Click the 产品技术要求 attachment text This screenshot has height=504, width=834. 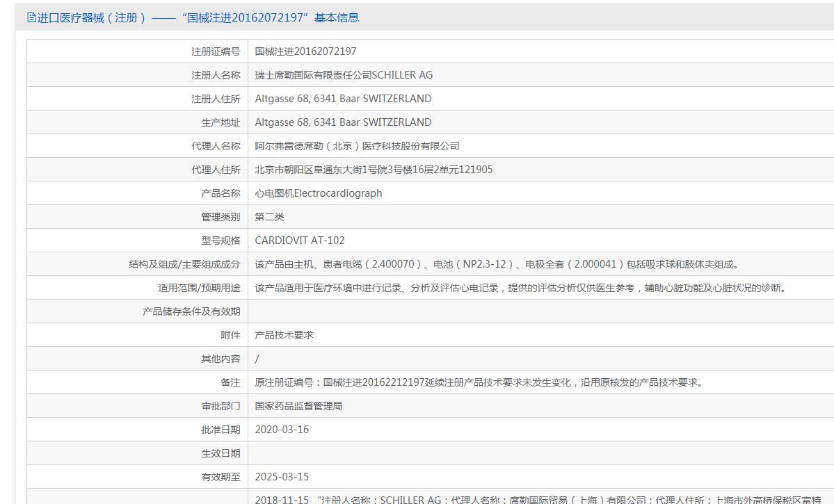click(x=284, y=335)
